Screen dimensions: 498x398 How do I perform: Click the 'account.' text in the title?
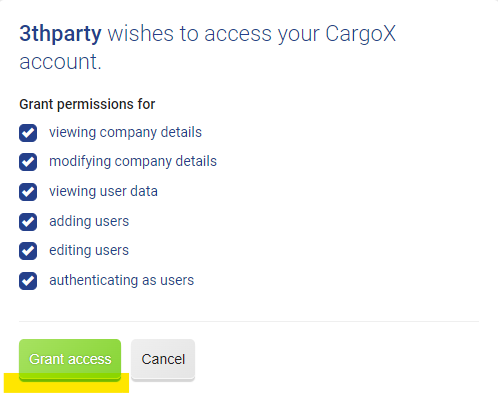tap(60, 62)
